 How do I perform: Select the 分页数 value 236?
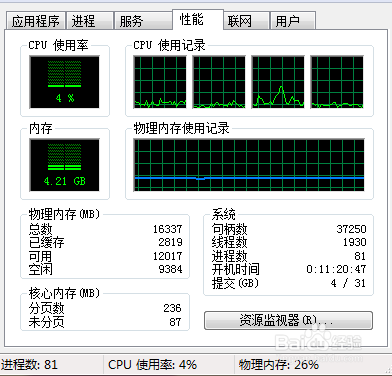coord(172,308)
